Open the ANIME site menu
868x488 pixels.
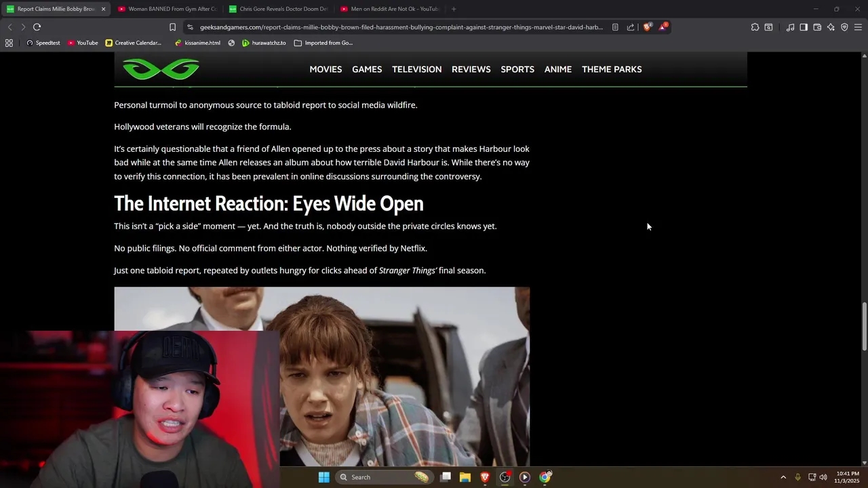click(x=558, y=69)
